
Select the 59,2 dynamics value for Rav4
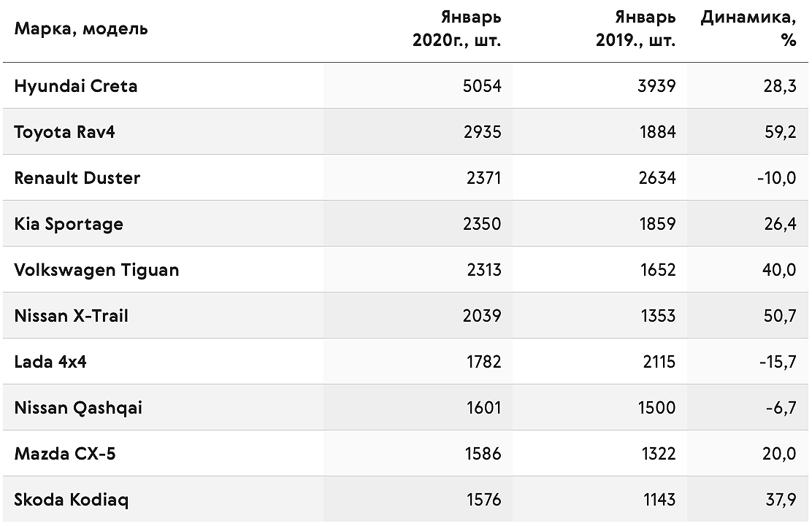[781, 132]
